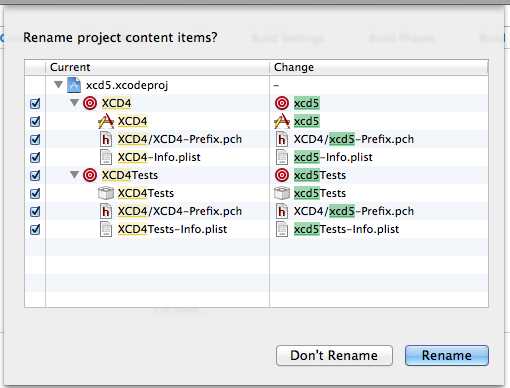Collapse the xcd5.xcodeproj disclosure triangle
510x388 pixels.
59,85
